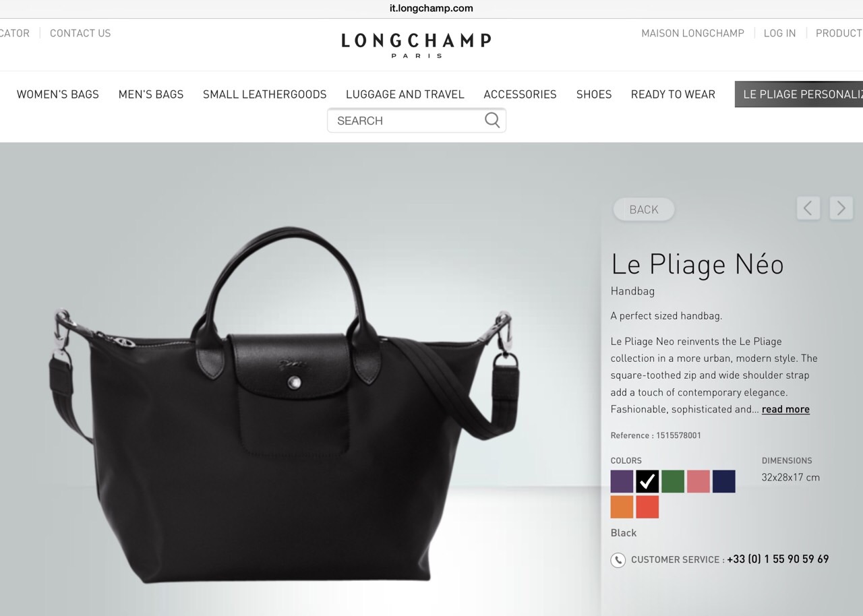Click the black handbag product image

(x=285, y=404)
